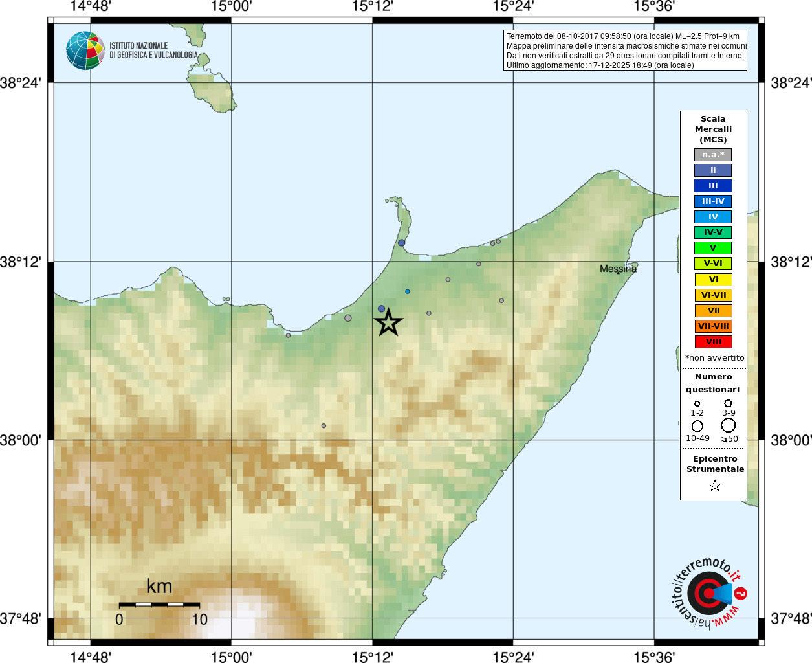Click the Scala Mercalli (MCS) legend title
This screenshot has width=812, height=663.
[713, 129]
